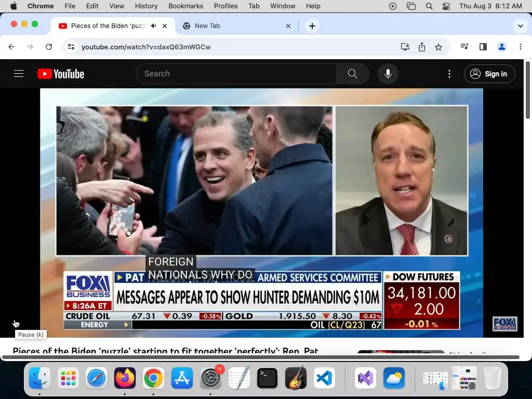Screen dimensions: 532x399
Task: Close the New Tab tab
Action: coord(288,26)
